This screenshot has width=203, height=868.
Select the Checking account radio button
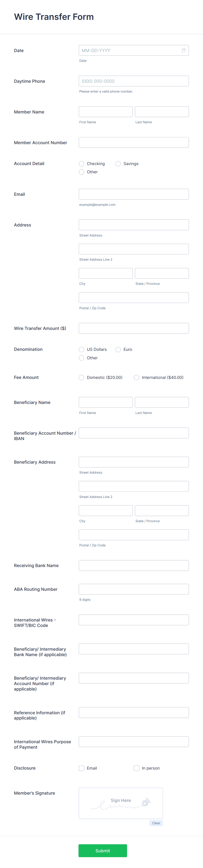[81, 163]
